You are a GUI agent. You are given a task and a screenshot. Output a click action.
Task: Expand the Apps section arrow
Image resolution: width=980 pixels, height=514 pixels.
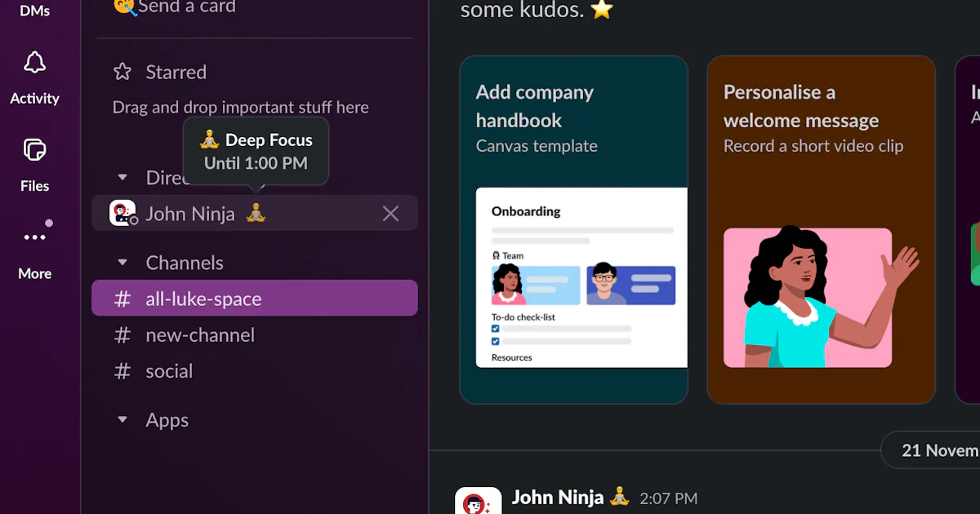(122, 420)
